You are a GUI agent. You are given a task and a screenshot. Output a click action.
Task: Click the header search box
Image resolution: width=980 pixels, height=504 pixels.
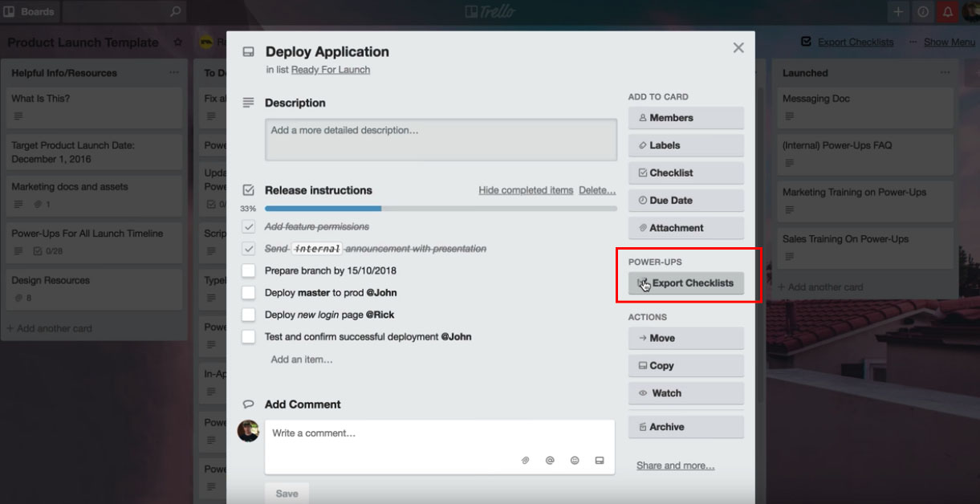124,12
